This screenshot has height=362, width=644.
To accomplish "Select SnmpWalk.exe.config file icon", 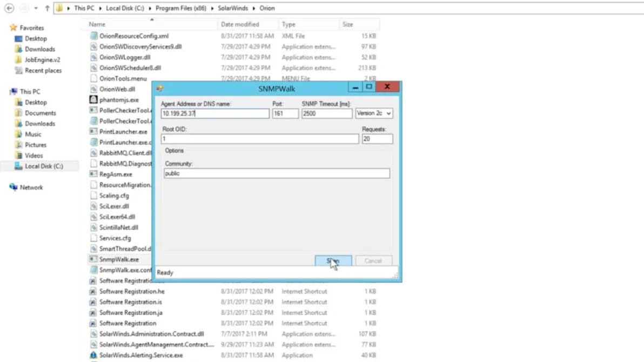I will pos(93,270).
